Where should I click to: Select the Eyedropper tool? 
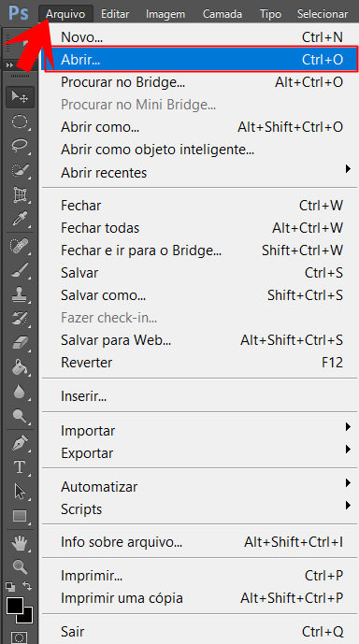[20, 219]
